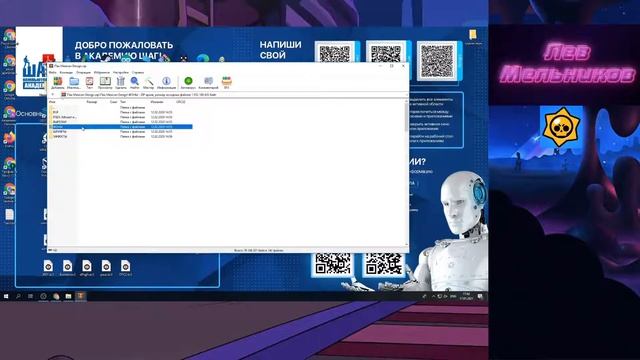Go up one level with the address bar arrow

pos(53,94)
